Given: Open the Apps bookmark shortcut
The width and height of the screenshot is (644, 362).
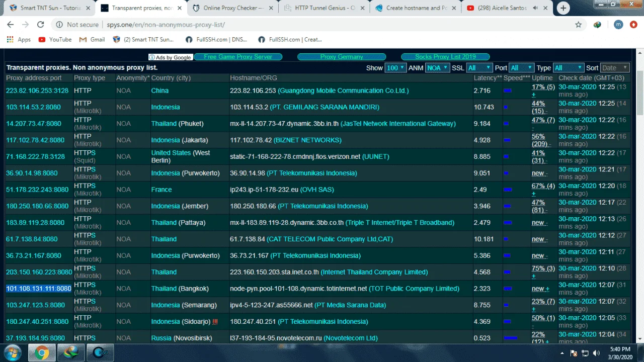Looking at the screenshot, I should pos(19,39).
